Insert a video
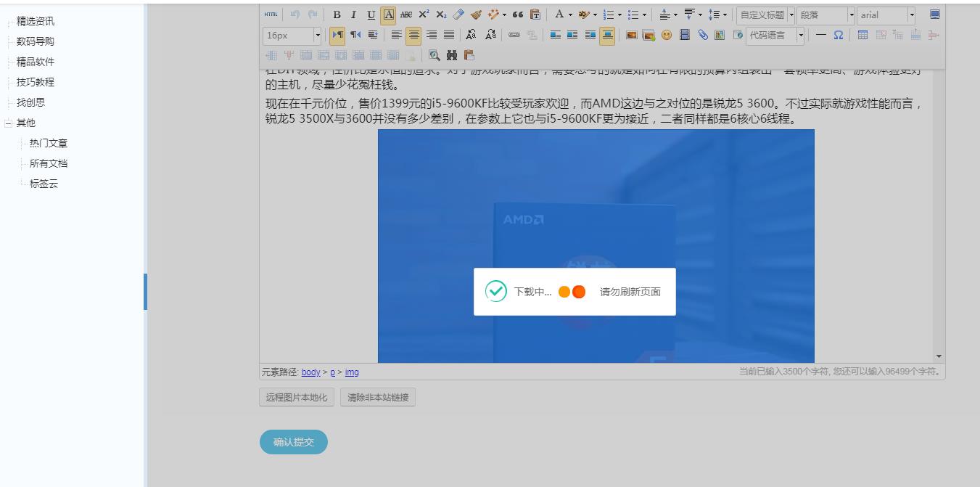The width and height of the screenshot is (980, 487). tap(685, 35)
